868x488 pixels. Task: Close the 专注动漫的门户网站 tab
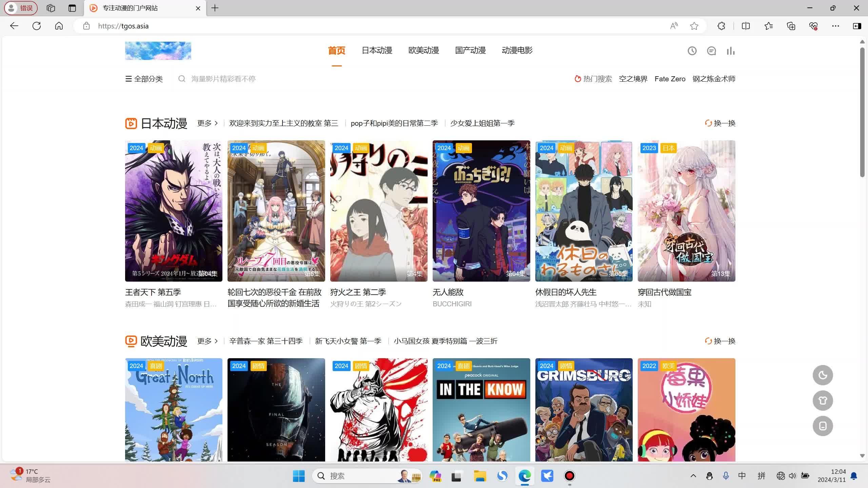(x=198, y=8)
